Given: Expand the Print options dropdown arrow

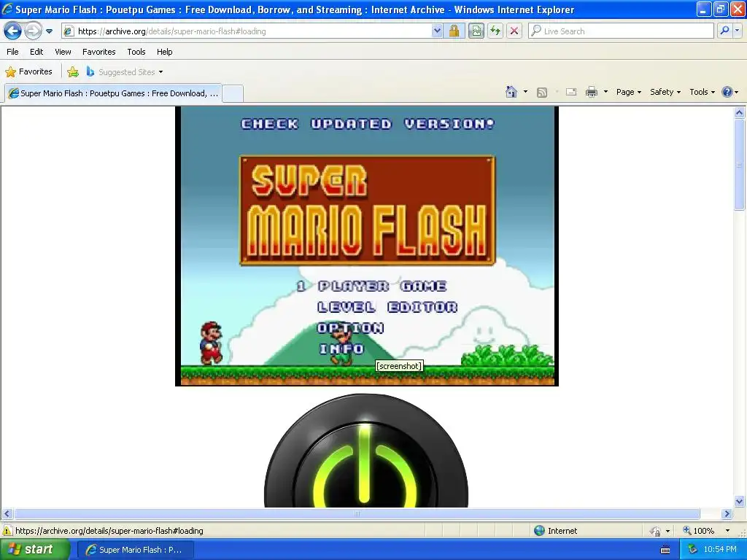Looking at the screenshot, I should tap(605, 92).
